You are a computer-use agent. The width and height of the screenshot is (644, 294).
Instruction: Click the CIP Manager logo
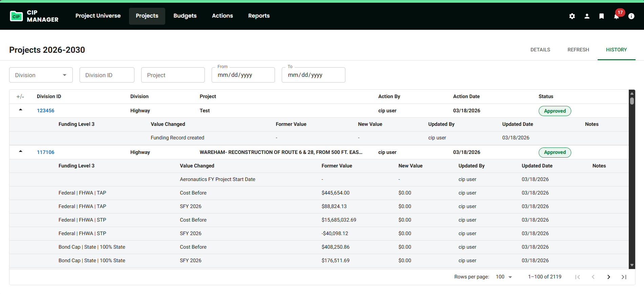tap(34, 16)
